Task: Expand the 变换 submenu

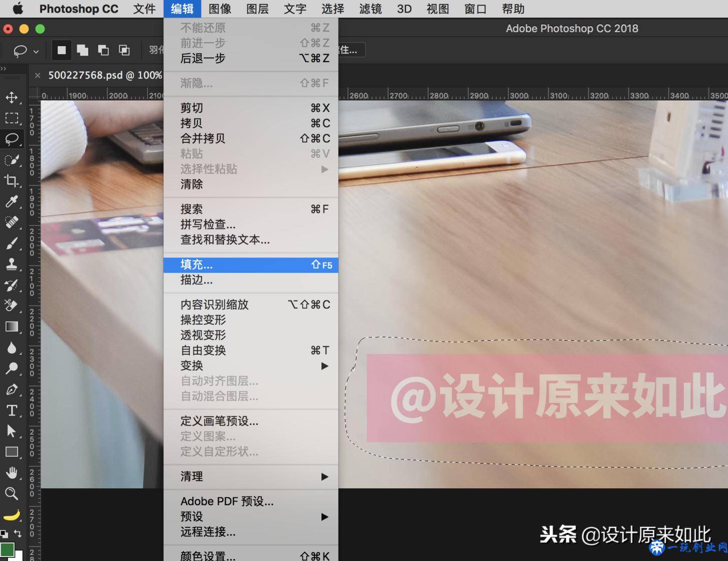Action: (x=251, y=366)
